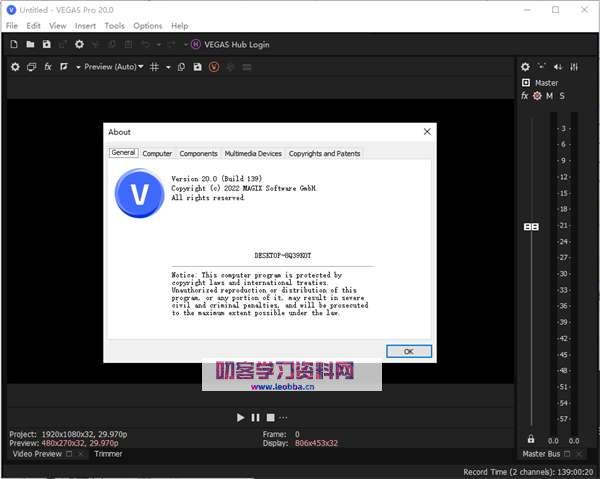The width and height of the screenshot is (600, 479).
Task: Open the Preview (Auto) quality dropdown
Action: pyautogui.click(x=114, y=67)
